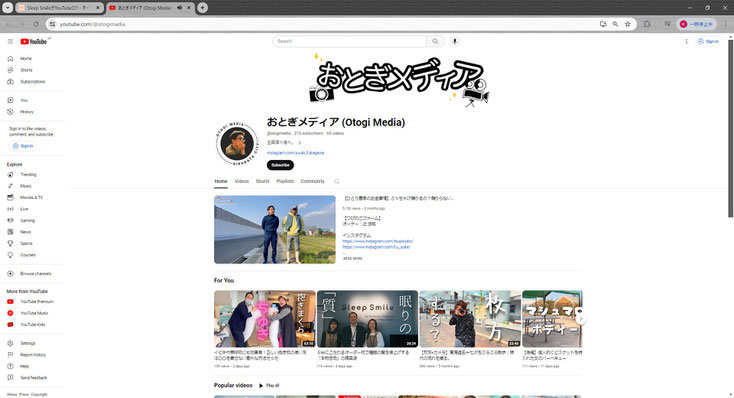Search within channel using magnifier icon
Screen dimensions: 734x398
337,182
